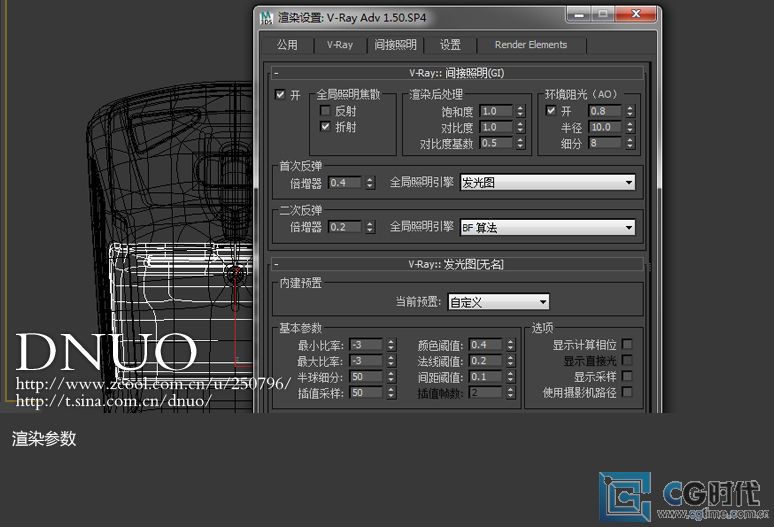The image size is (774, 527).
Task: Enable 显示计算相位 checkbox
Action: click(627, 344)
